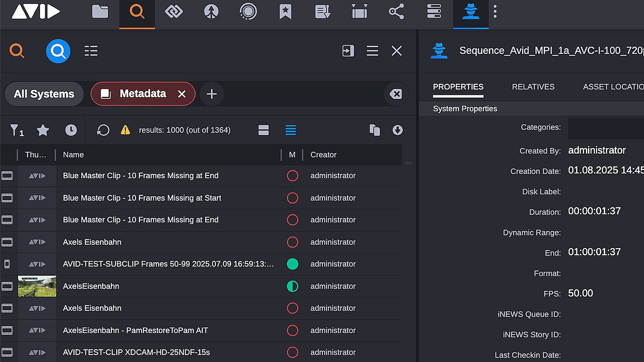Screen dimensions: 644x362
Task: Switch to the ASSET LOCATIONS tab
Action: point(613,87)
